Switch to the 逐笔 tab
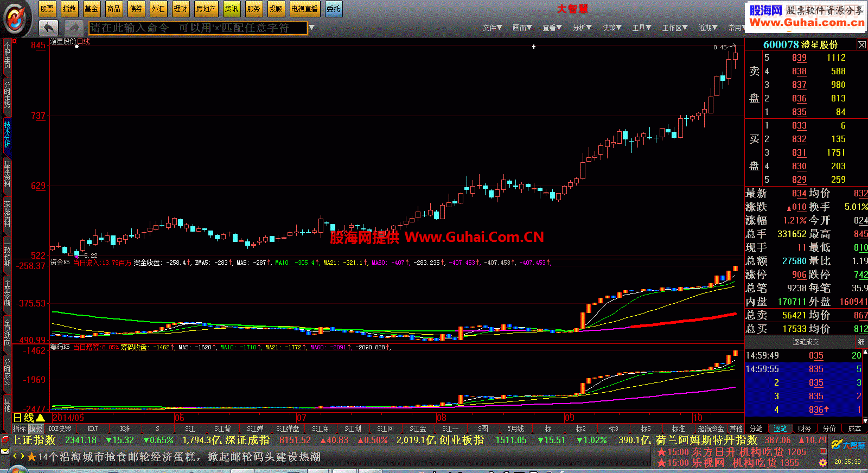Screen dimensions: 868x473 coord(780,429)
